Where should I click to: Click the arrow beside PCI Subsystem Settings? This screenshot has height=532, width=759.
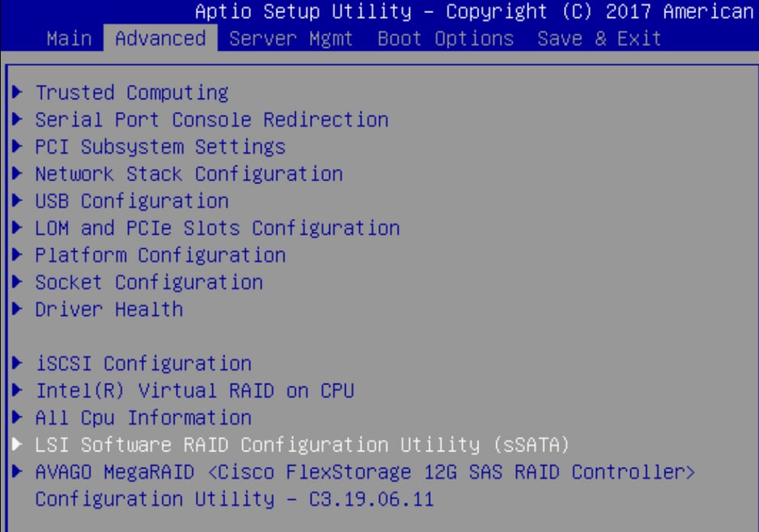(17, 147)
